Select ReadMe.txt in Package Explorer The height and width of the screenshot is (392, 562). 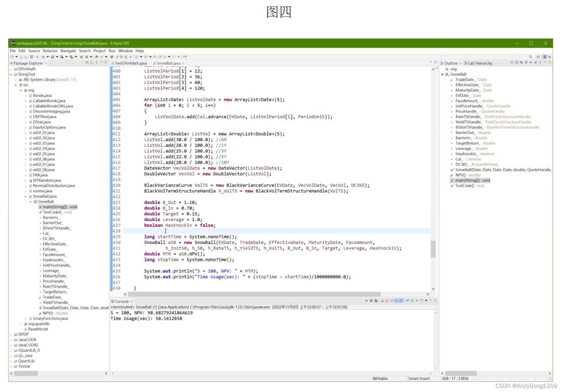[36, 329]
